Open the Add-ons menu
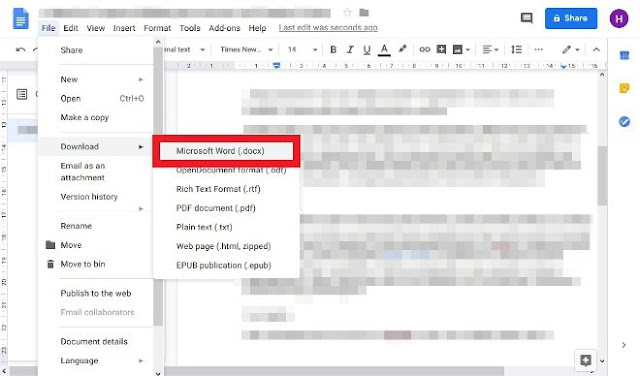Screen dimensions: 640x376 tap(224, 28)
